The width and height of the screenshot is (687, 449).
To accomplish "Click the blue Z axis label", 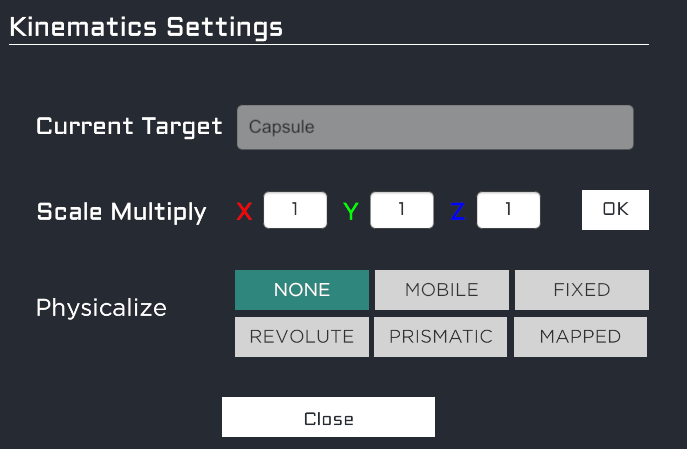I will [x=458, y=211].
